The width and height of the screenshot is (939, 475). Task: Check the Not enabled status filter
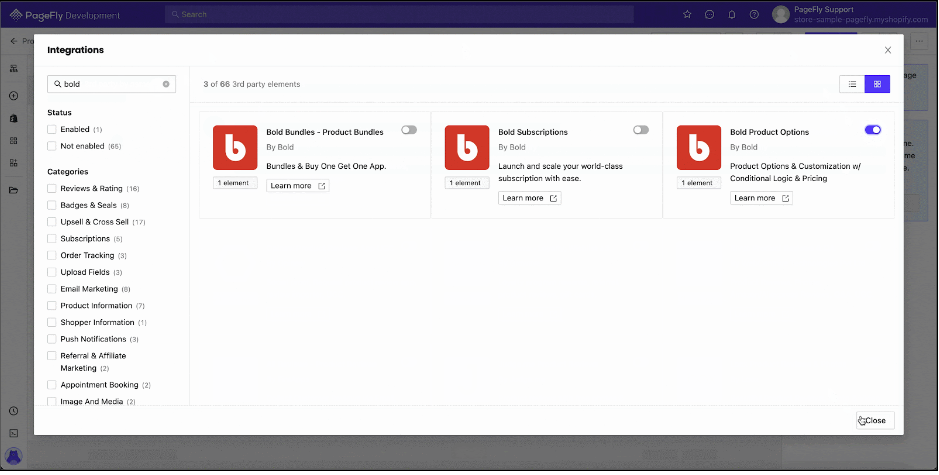click(x=52, y=146)
